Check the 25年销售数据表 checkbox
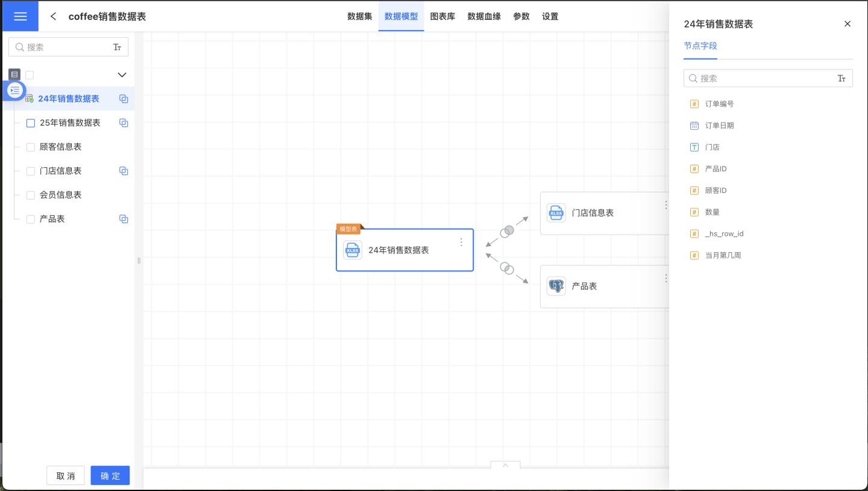This screenshot has height=491, width=868. point(31,123)
